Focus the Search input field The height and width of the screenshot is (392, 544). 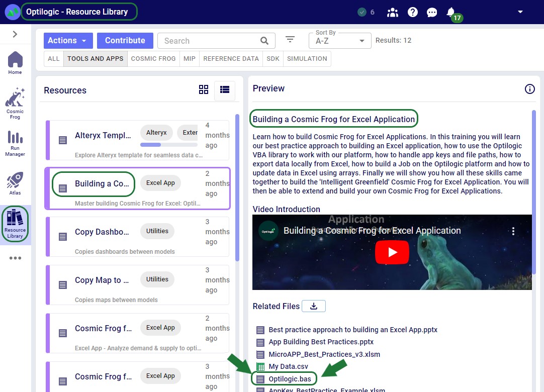[x=210, y=41]
